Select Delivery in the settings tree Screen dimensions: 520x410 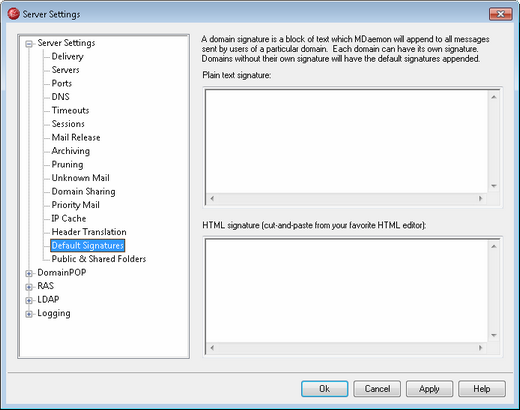[x=67, y=56]
